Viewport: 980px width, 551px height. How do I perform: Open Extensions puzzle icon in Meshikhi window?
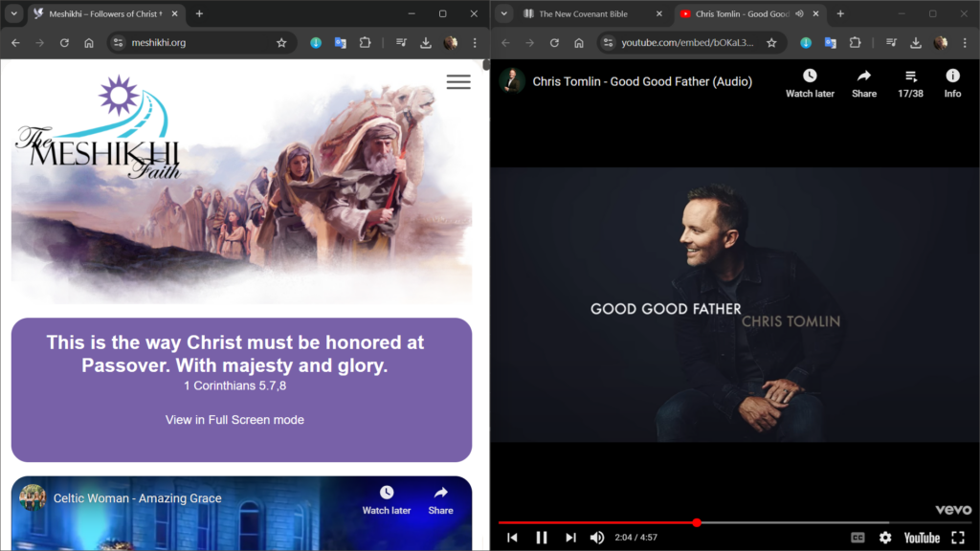(x=365, y=42)
